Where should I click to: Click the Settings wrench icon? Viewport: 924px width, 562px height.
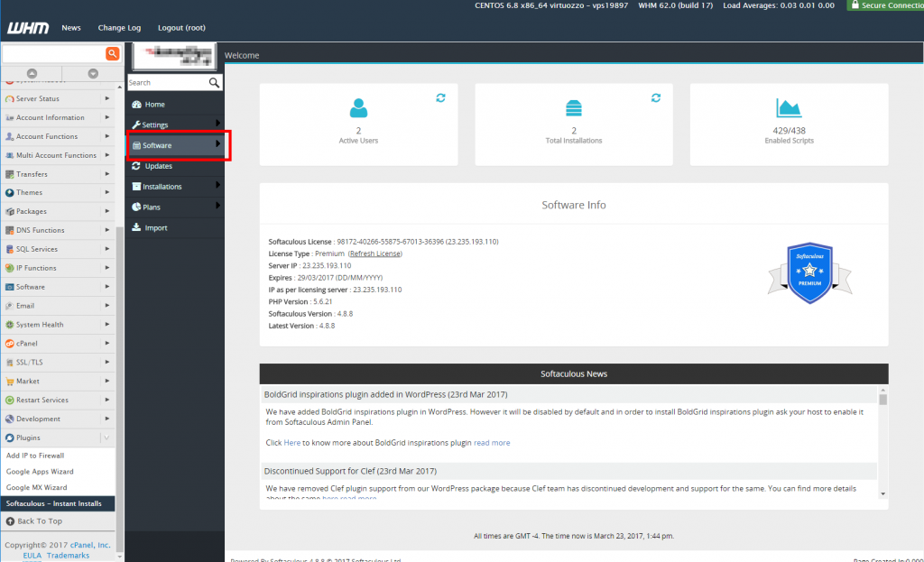pos(136,124)
